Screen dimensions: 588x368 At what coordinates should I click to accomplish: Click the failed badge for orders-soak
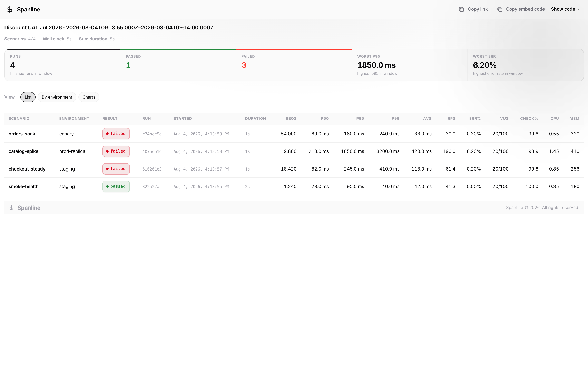coord(116,134)
